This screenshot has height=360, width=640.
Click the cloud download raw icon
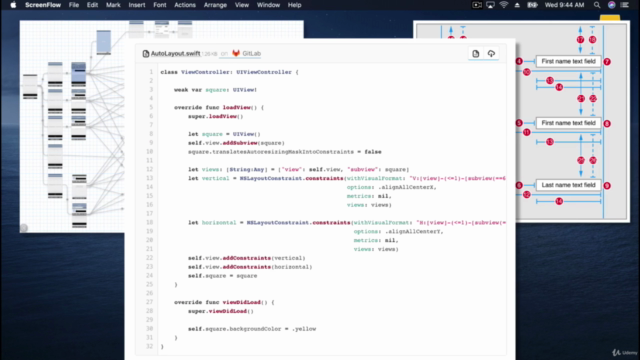[x=491, y=53]
